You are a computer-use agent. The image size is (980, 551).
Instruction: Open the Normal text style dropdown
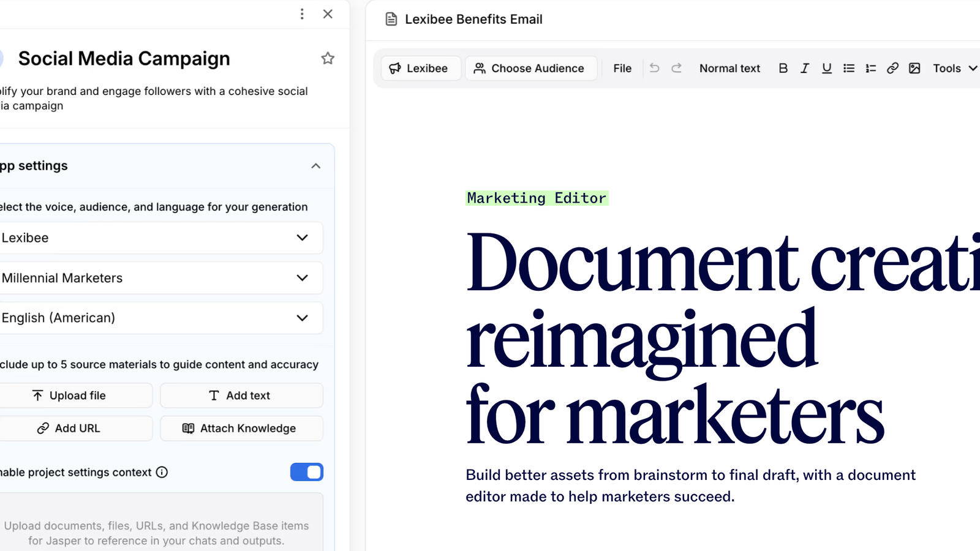click(x=729, y=68)
